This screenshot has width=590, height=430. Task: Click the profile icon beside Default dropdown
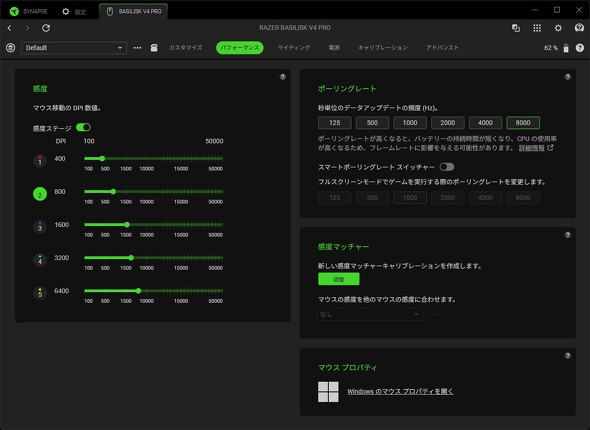(11, 48)
